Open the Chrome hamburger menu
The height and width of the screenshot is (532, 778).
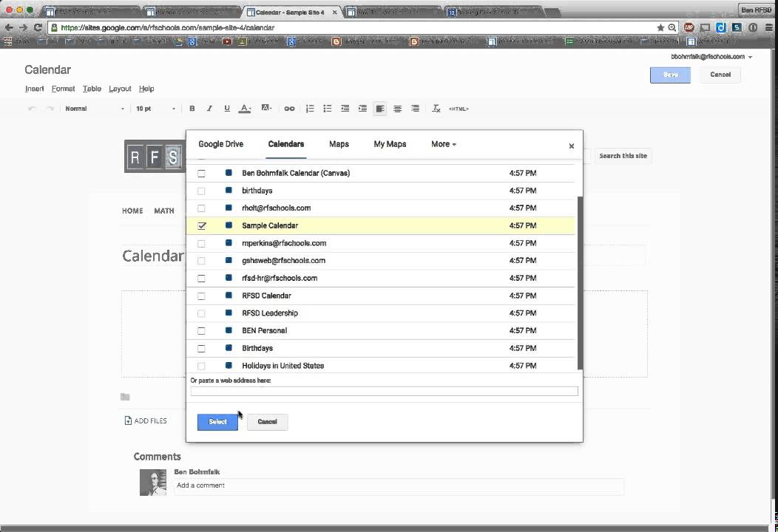coord(770,28)
